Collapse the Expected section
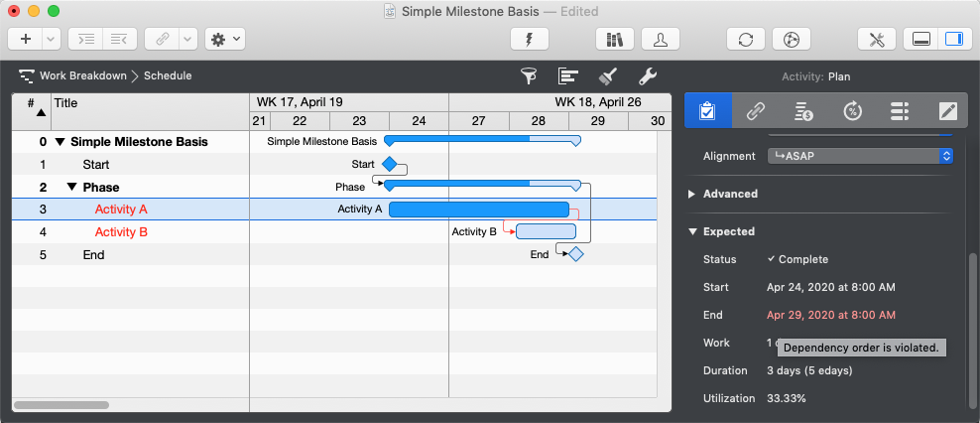 pos(692,232)
